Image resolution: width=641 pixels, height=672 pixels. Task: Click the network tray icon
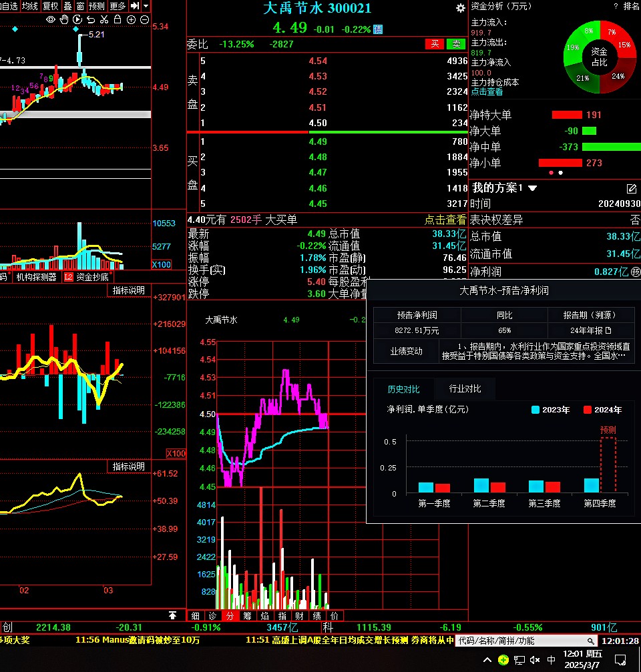(x=519, y=660)
